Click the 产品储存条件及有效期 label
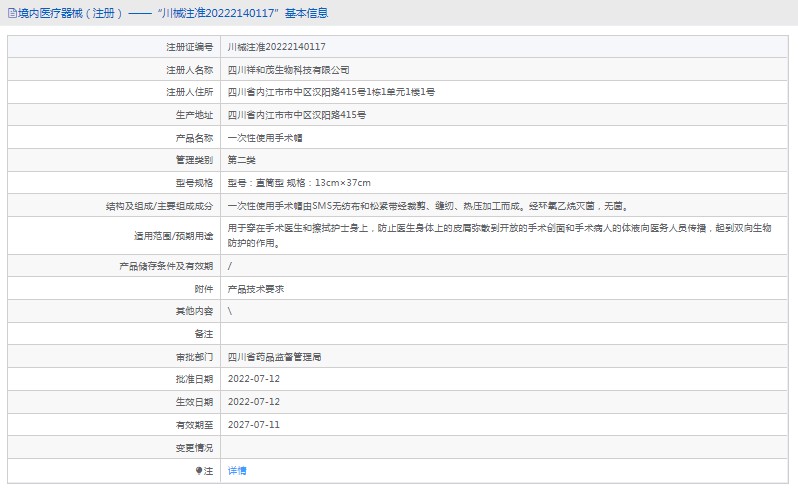This screenshot has height=489, width=798. 166,266
